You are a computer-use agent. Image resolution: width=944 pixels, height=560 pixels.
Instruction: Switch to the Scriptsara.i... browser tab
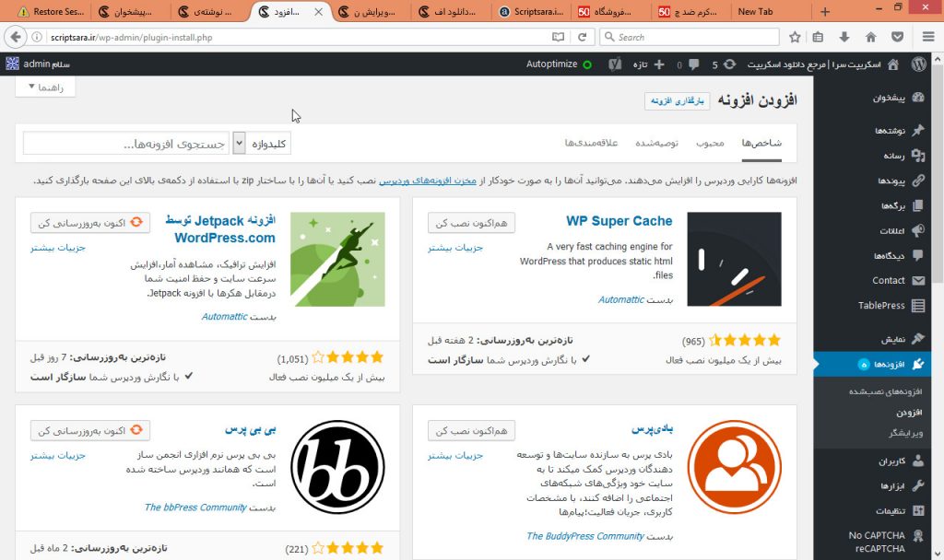point(532,11)
